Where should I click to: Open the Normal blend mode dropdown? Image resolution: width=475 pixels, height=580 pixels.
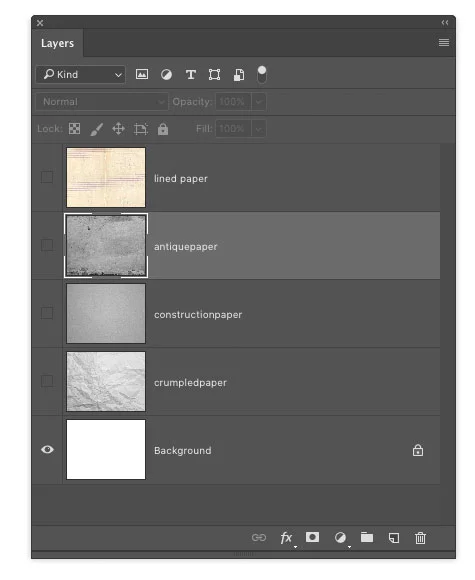(x=102, y=102)
